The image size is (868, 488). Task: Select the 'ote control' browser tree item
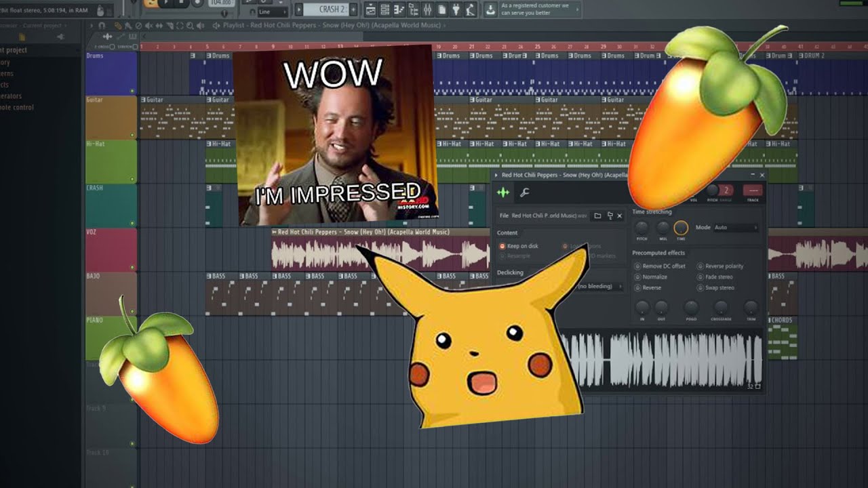17,107
